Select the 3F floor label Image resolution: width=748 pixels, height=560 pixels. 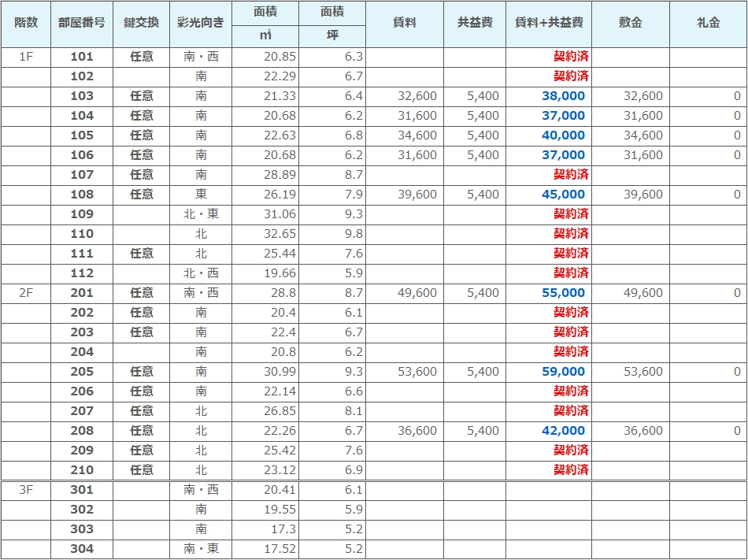click(26, 490)
